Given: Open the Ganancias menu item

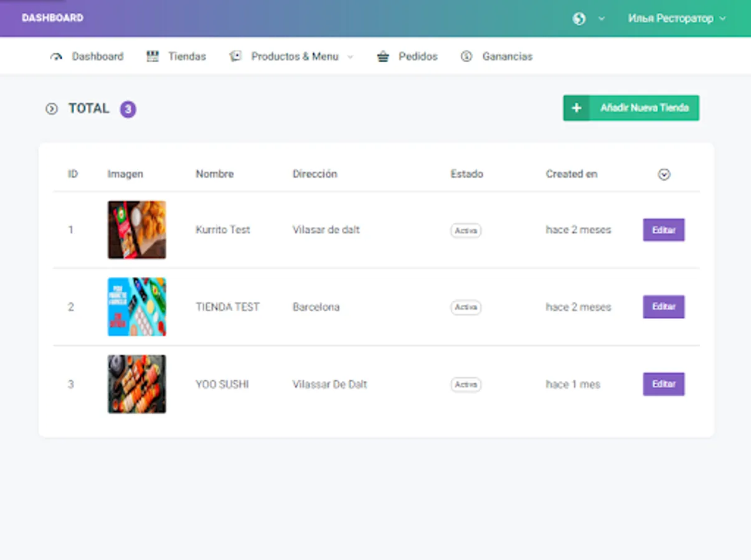Looking at the screenshot, I should (x=508, y=57).
